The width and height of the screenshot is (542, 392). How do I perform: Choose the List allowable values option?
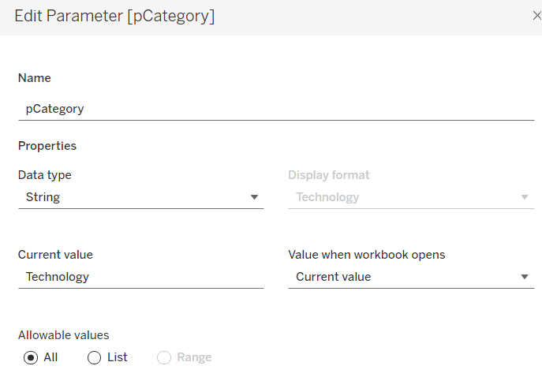(x=95, y=357)
